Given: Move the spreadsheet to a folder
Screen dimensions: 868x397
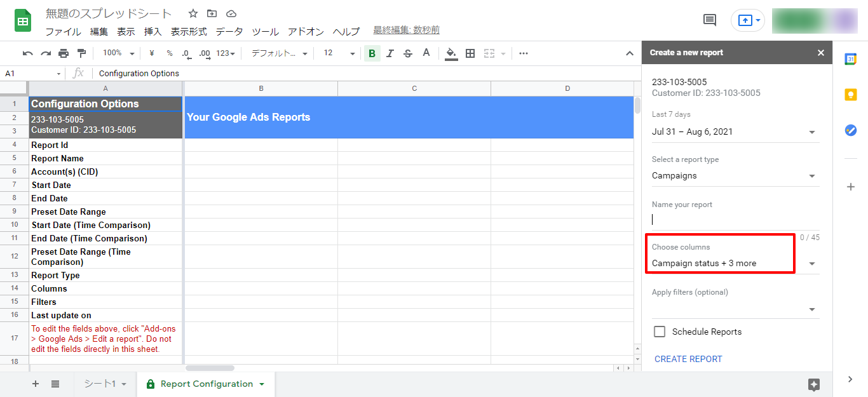Looking at the screenshot, I should (x=212, y=13).
